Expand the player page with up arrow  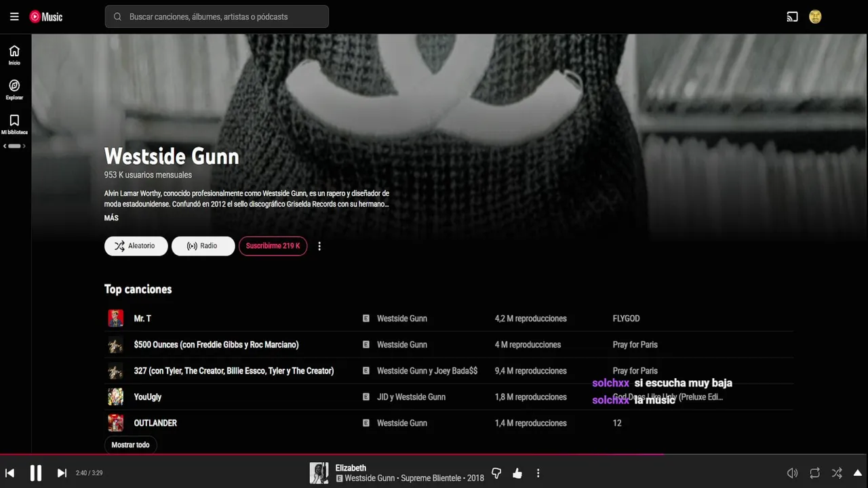pos(858,473)
